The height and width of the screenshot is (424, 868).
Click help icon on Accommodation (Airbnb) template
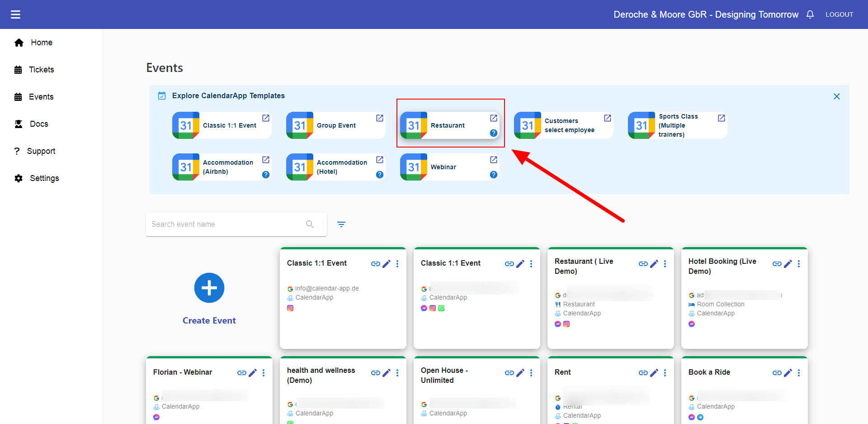266,175
